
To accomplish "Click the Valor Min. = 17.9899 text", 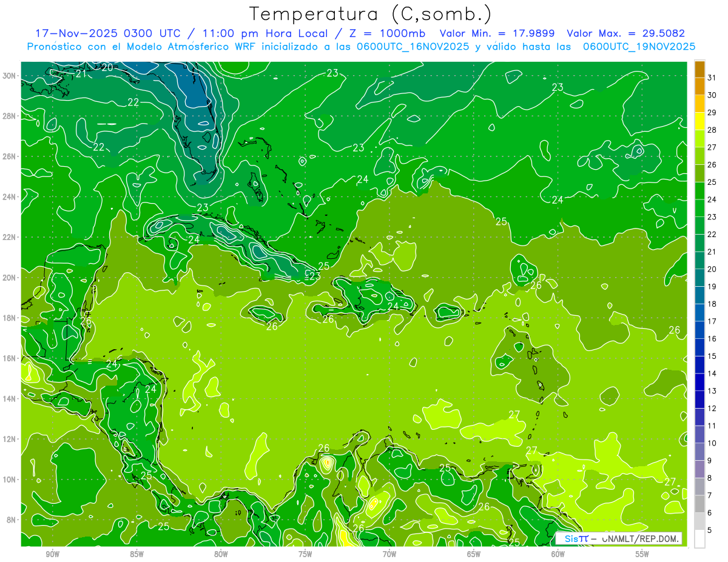I will pyautogui.click(x=497, y=33).
